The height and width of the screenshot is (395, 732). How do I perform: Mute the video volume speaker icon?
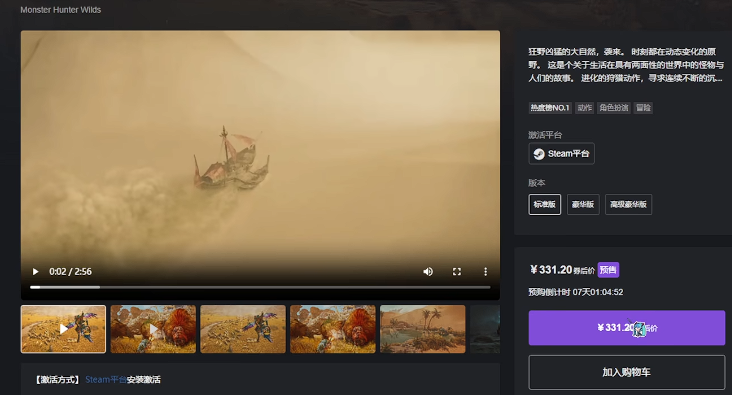428,272
